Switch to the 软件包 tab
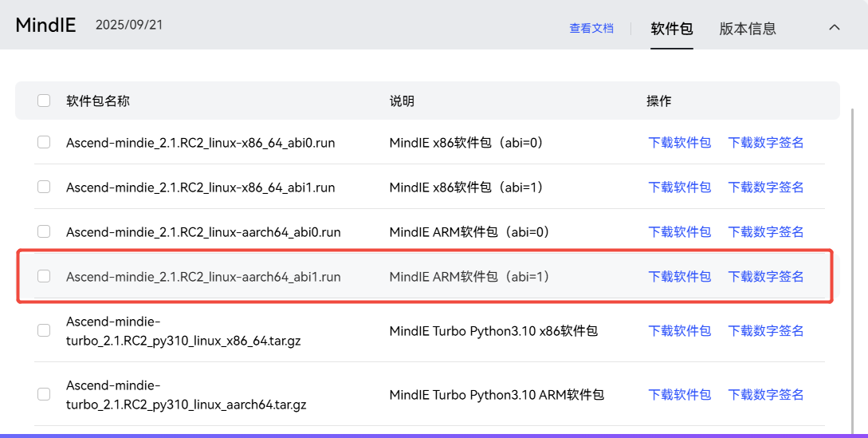The image size is (868, 438). 671,28
